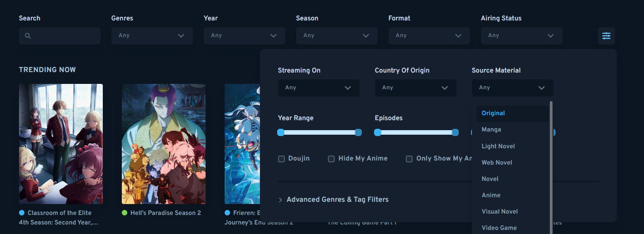Open Classroom of the Elite title link
The height and width of the screenshot is (234, 644).
(x=58, y=218)
